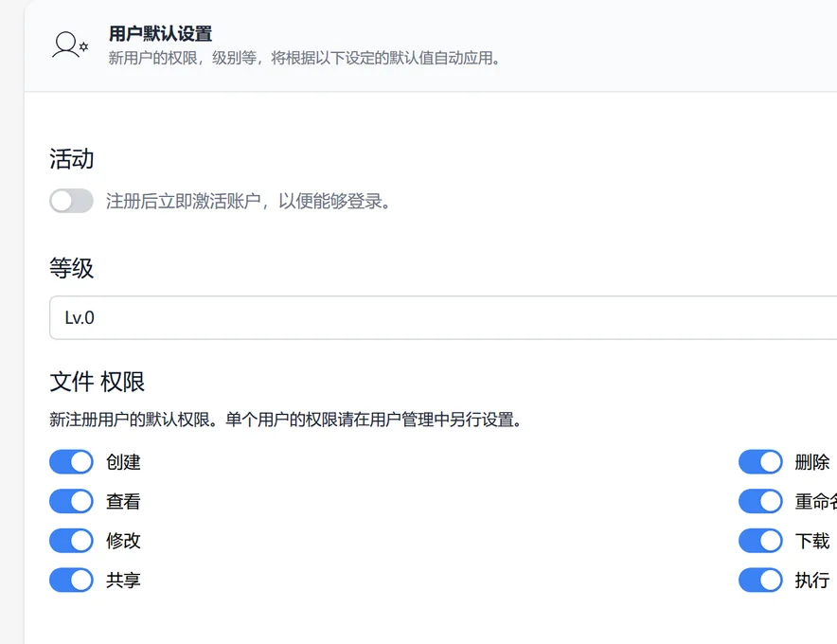The image size is (837, 644).
Task: Click the 共享 label
Action: pyautogui.click(x=123, y=580)
